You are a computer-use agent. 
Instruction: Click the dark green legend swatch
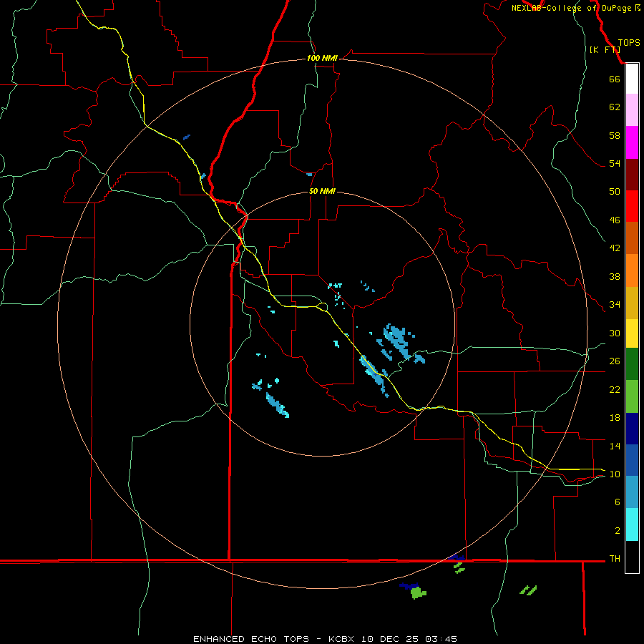[x=632, y=364]
